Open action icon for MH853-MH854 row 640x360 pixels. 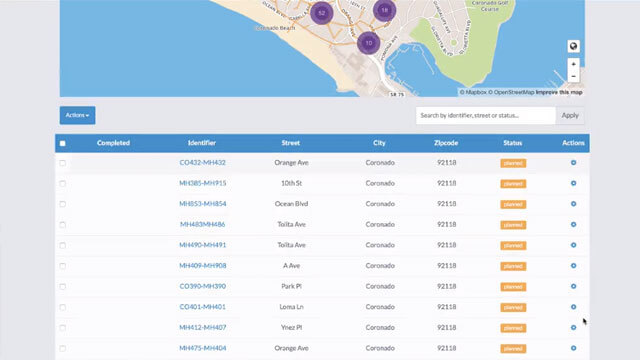click(573, 204)
